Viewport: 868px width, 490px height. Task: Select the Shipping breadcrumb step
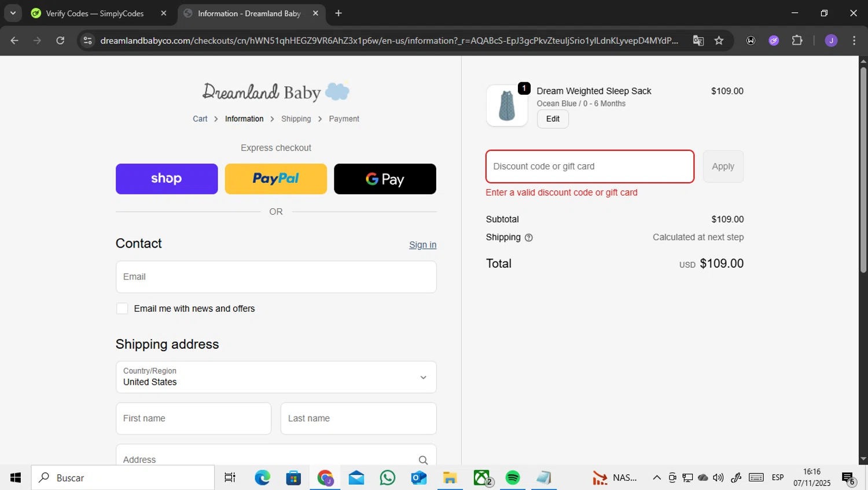pyautogui.click(x=296, y=119)
